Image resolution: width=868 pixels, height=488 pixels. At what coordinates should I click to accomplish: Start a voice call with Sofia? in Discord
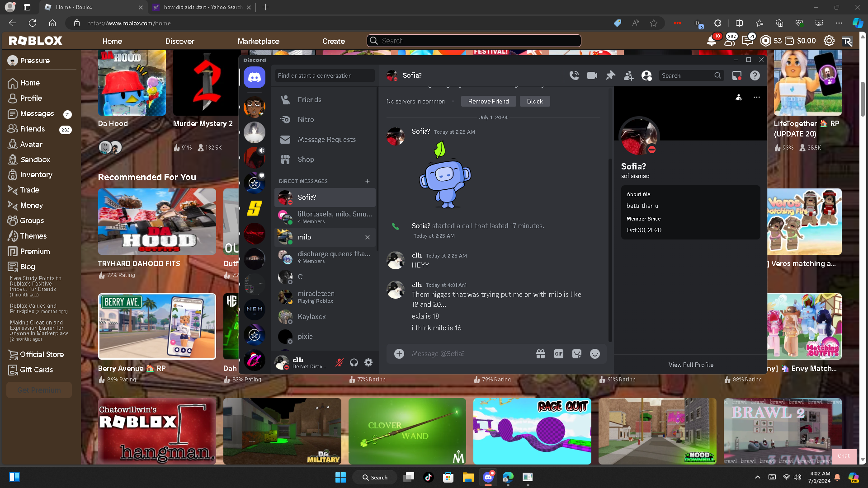tap(574, 75)
